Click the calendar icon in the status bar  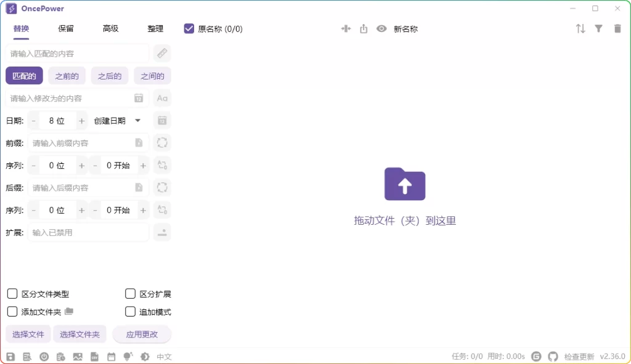111,356
